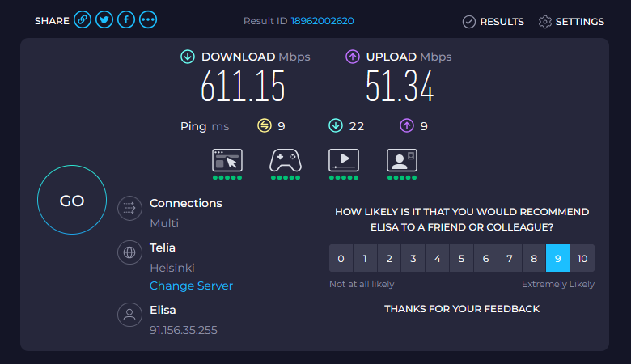Image resolution: width=631 pixels, height=364 pixels.
Task: Toggle the Connections Multi mode icon
Action: [129, 208]
